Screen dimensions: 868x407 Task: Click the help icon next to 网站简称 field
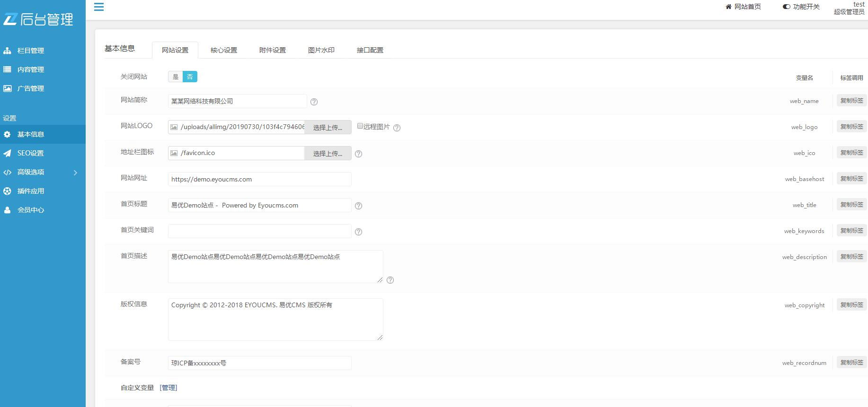pyautogui.click(x=314, y=102)
